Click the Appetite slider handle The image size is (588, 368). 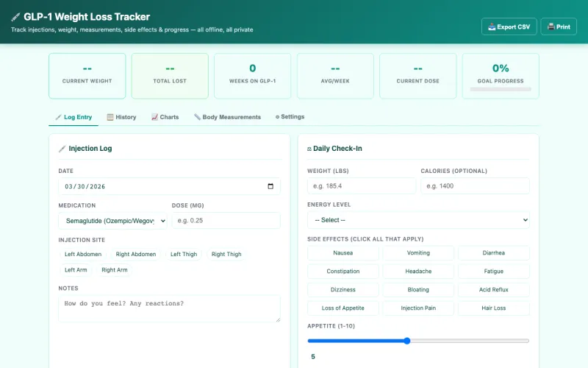pyautogui.click(x=406, y=341)
